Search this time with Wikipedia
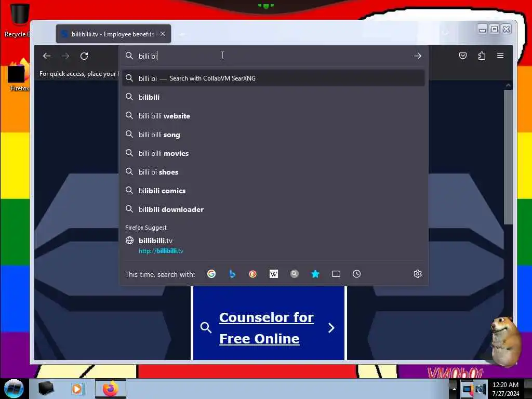This screenshot has height=399, width=532. pyautogui.click(x=273, y=274)
